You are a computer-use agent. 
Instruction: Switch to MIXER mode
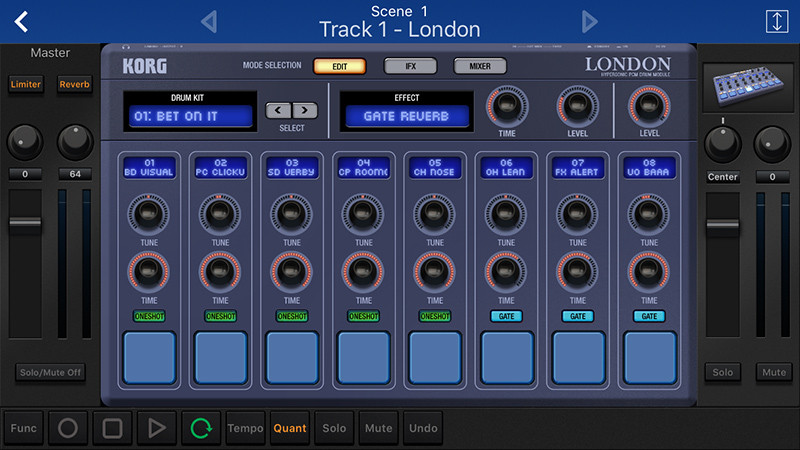click(480, 66)
